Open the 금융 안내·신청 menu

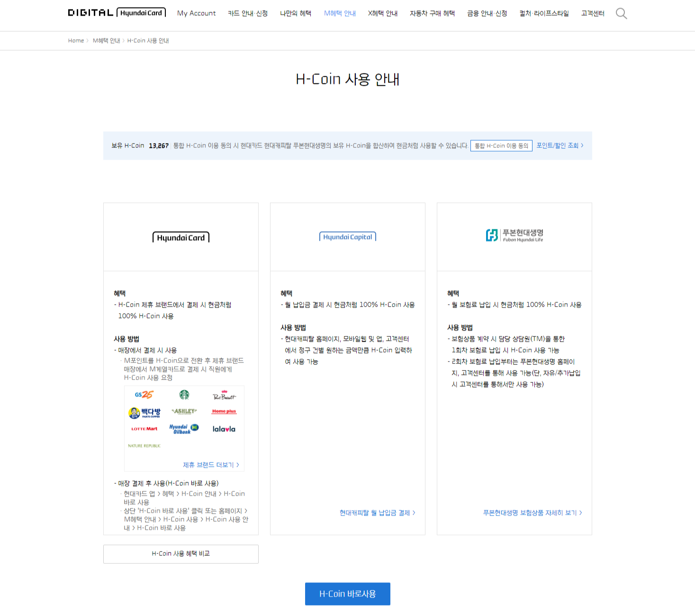click(x=487, y=13)
